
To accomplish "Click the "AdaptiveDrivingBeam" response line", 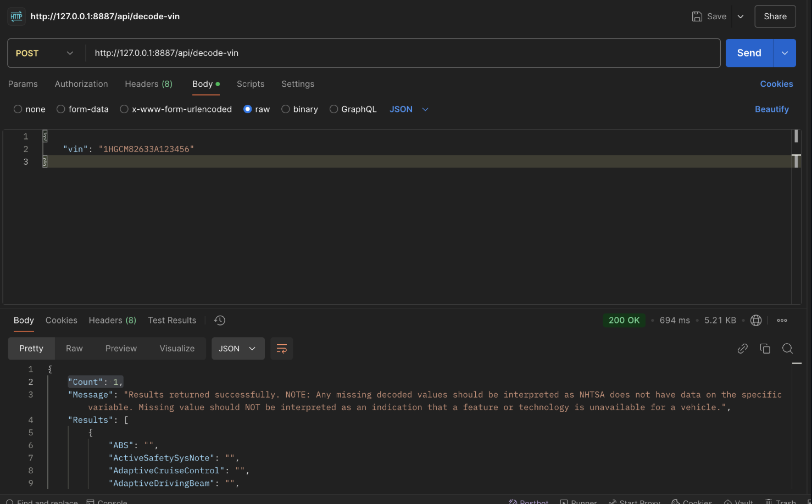I will click(174, 483).
